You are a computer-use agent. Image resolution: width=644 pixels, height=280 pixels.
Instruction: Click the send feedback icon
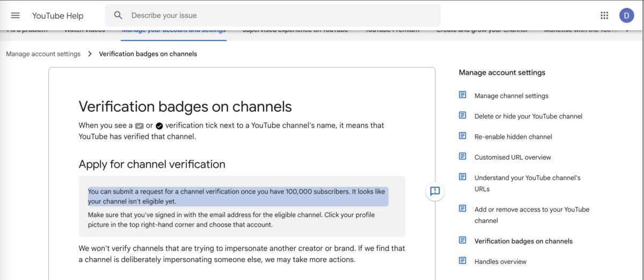coord(435,191)
